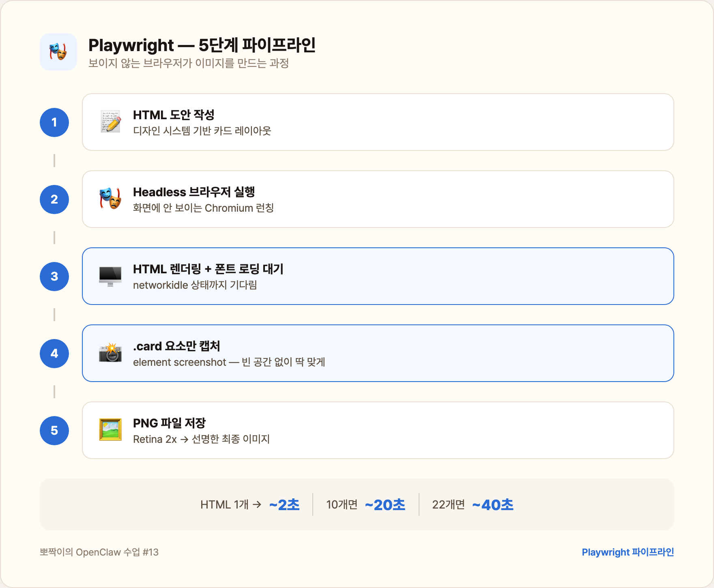Select the highlighted HTML 렌더링 step card

(377, 276)
